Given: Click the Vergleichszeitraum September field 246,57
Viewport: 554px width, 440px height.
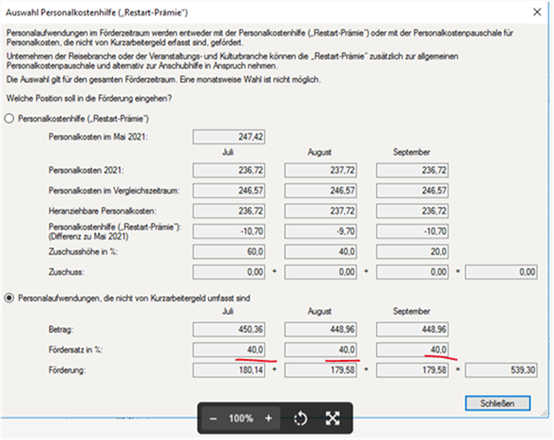Looking at the screenshot, I should tap(412, 191).
